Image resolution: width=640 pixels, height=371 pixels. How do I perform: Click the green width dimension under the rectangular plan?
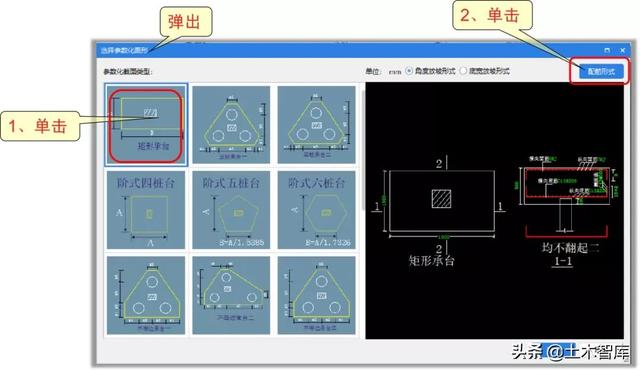click(443, 237)
